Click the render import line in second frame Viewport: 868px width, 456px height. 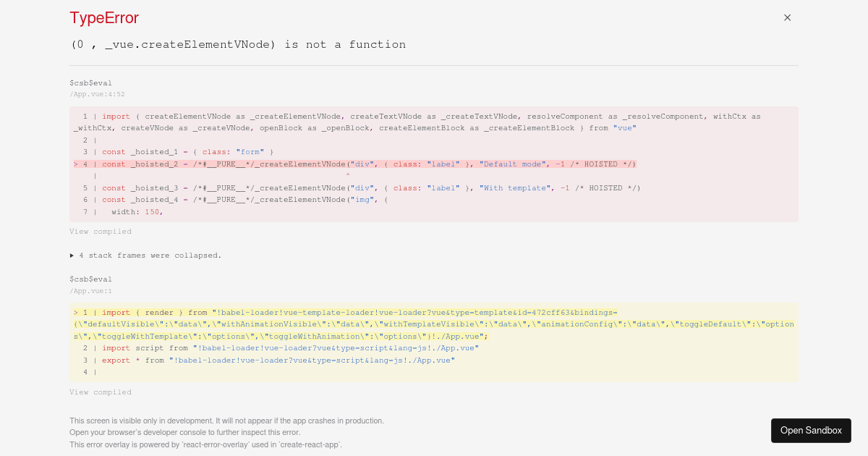289,312
